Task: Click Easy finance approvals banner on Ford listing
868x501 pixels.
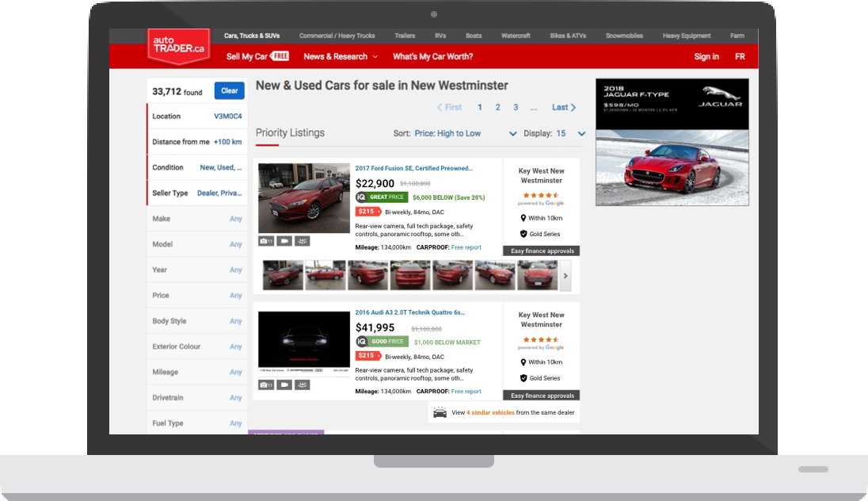Action: point(542,251)
